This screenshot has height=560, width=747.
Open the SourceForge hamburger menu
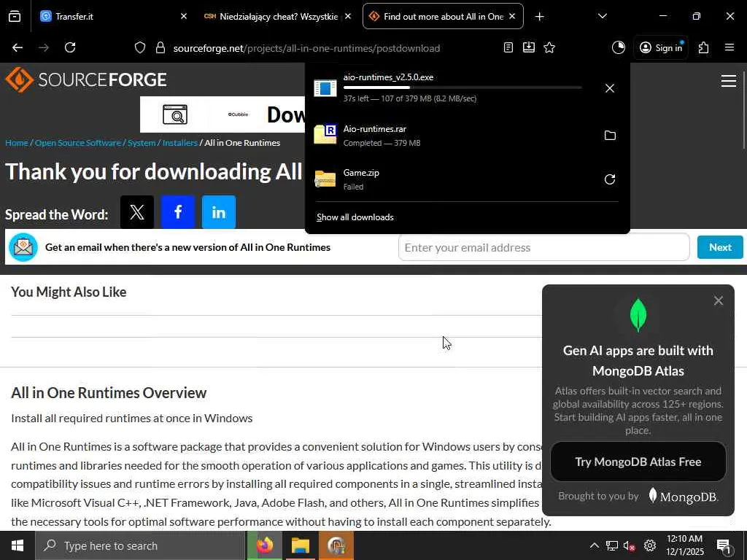(729, 81)
